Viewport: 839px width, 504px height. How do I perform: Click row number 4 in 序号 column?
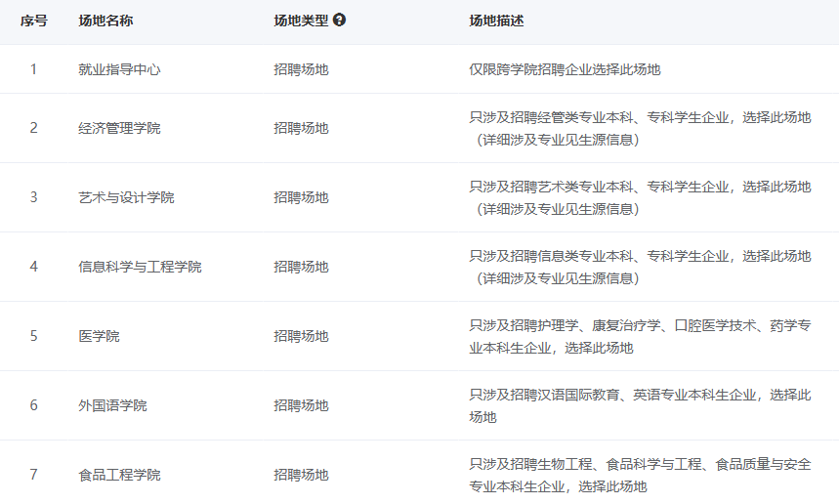tap(33, 267)
